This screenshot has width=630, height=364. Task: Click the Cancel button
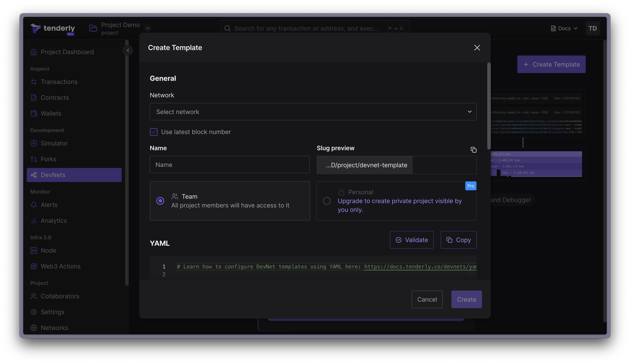(x=427, y=299)
